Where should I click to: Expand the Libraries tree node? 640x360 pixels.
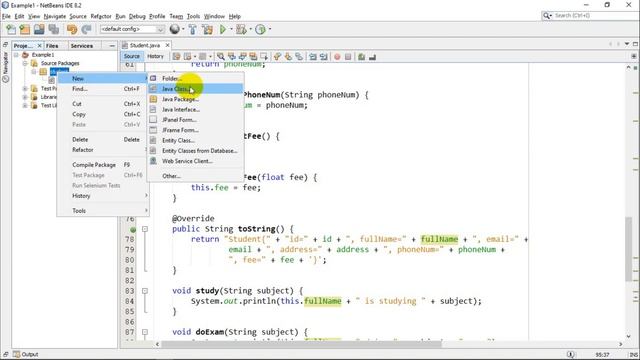25,97
